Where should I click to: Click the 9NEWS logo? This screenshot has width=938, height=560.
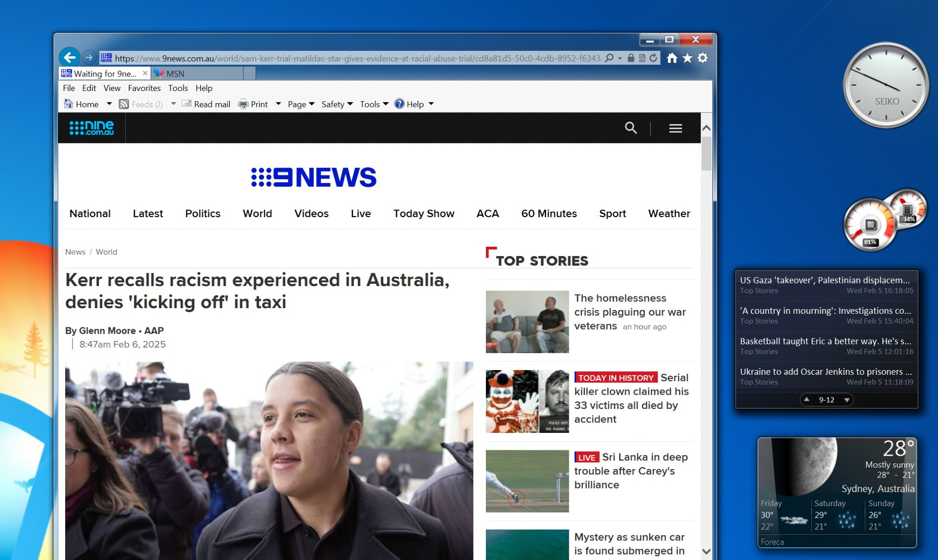click(314, 177)
